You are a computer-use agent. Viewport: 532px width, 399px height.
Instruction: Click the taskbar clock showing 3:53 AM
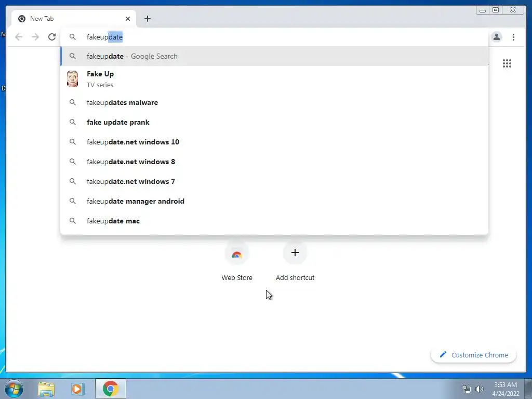[x=506, y=389]
